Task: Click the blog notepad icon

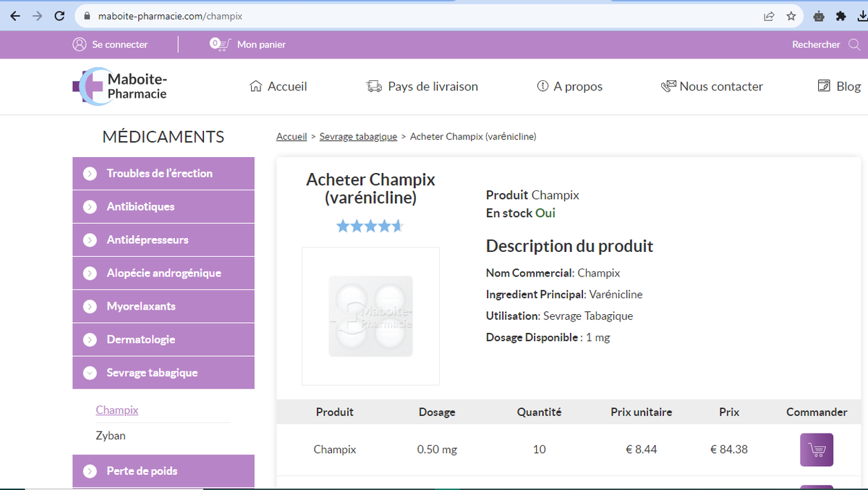Action: pyautogui.click(x=824, y=86)
